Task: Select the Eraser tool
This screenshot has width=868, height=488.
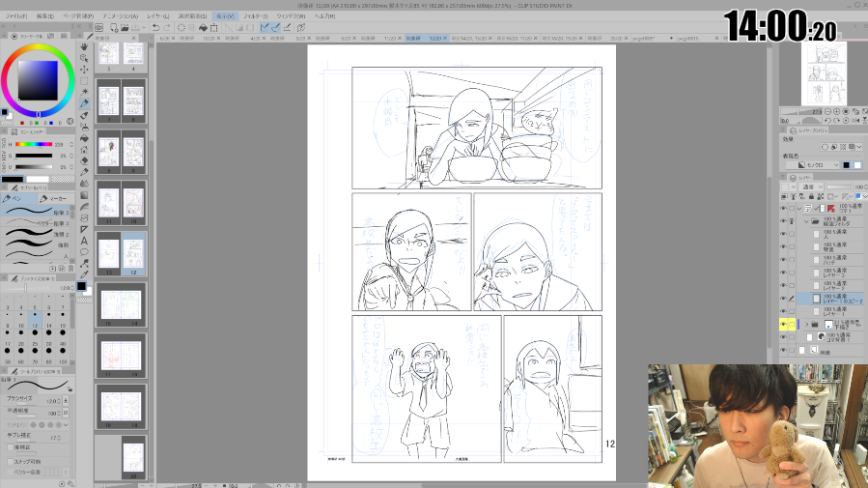Action: pyautogui.click(x=84, y=160)
